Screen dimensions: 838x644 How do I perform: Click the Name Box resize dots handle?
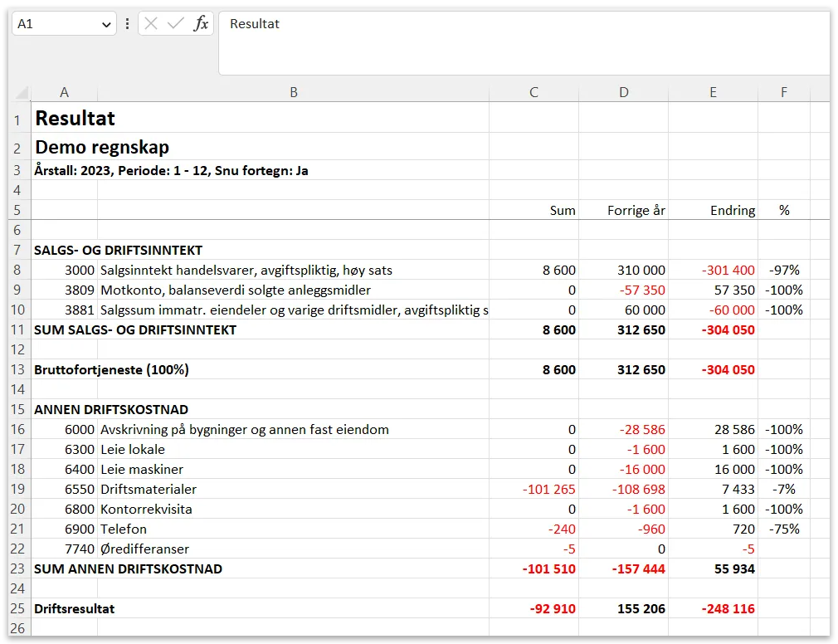click(x=127, y=24)
